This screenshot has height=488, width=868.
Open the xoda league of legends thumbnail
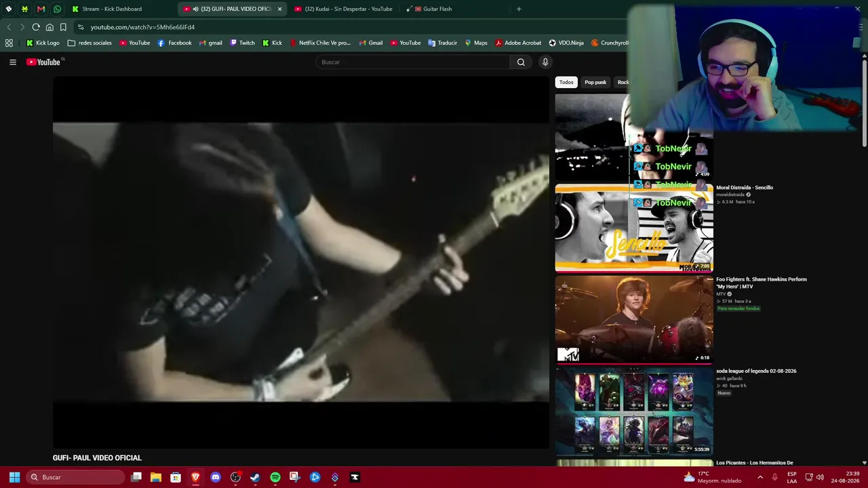pyautogui.click(x=634, y=411)
